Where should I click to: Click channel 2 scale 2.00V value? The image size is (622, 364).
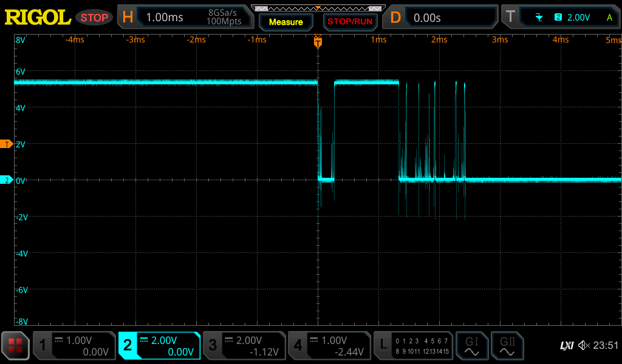(x=164, y=340)
